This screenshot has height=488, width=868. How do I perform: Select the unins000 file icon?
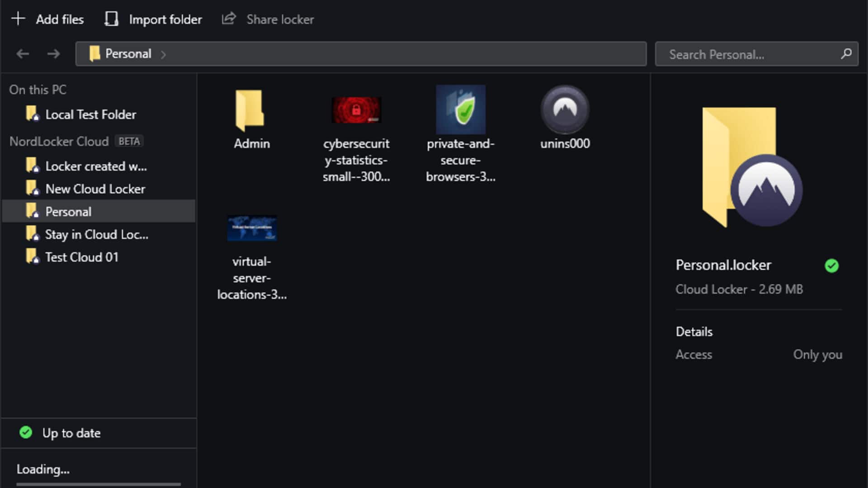tap(565, 109)
